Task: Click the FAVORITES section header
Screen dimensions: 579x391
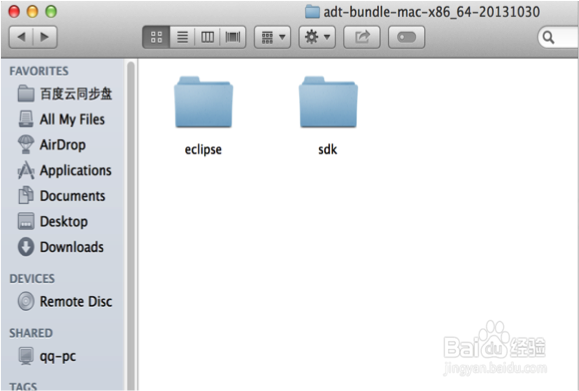Action: 39,71
